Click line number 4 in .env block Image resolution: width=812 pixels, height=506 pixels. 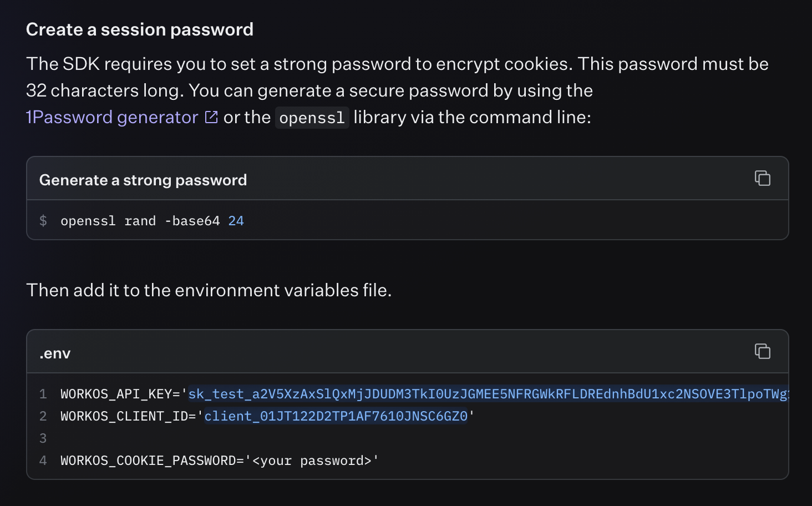(43, 461)
